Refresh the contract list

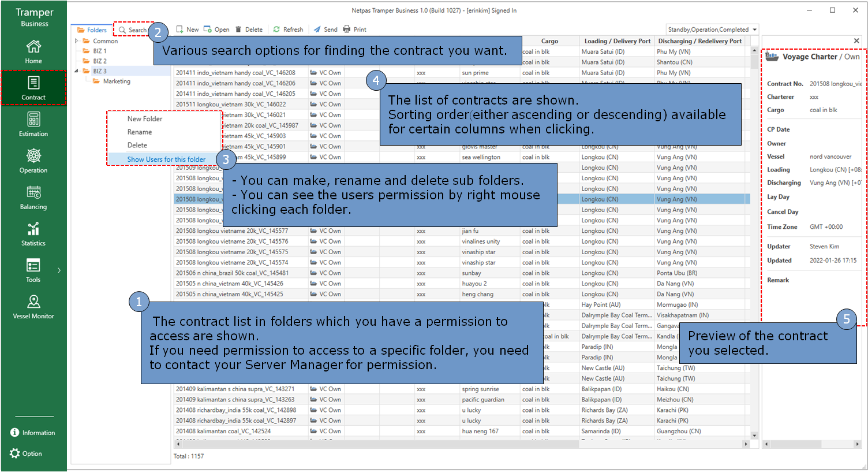tap(288, 29)
